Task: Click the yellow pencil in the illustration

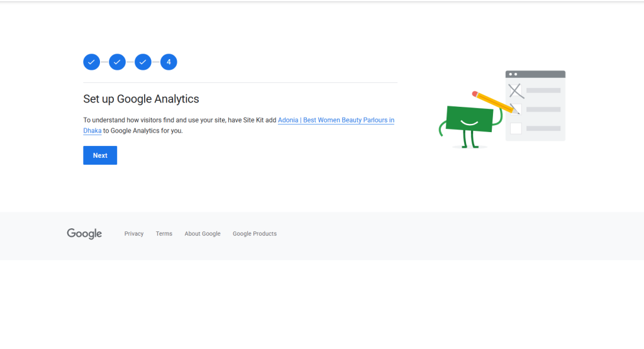Action: click(495, 101)
